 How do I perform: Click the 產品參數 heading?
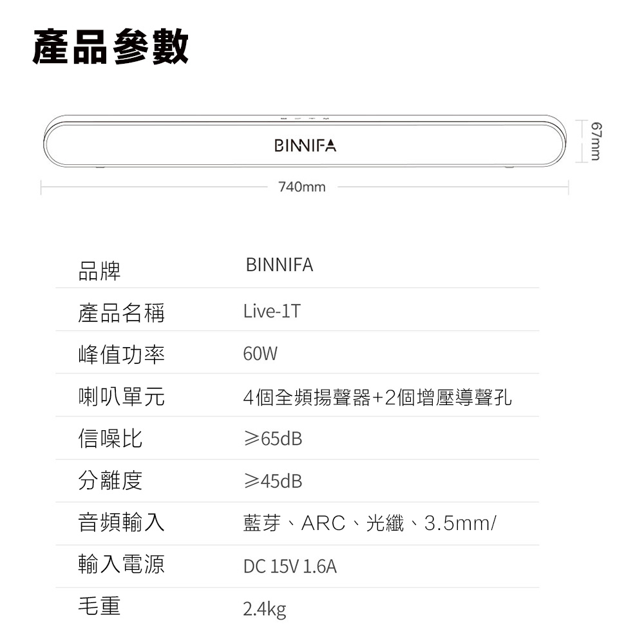point(110,48)
